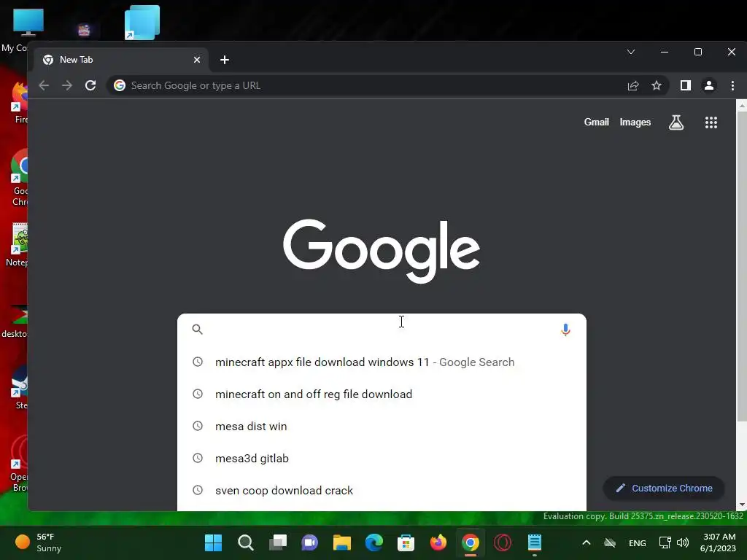This screenshot has height=560, width=747.
Task: Close the New Tab tab
Action: click(197, 60)
